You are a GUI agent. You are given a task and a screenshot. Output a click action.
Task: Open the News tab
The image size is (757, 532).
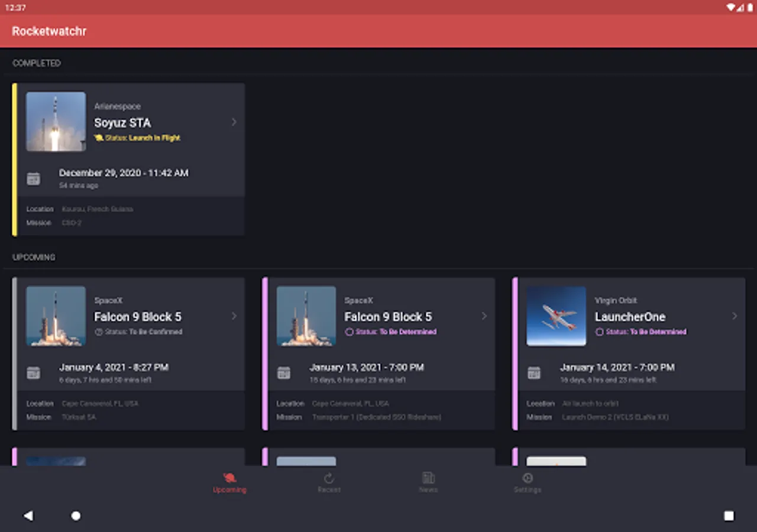point(428,483)
